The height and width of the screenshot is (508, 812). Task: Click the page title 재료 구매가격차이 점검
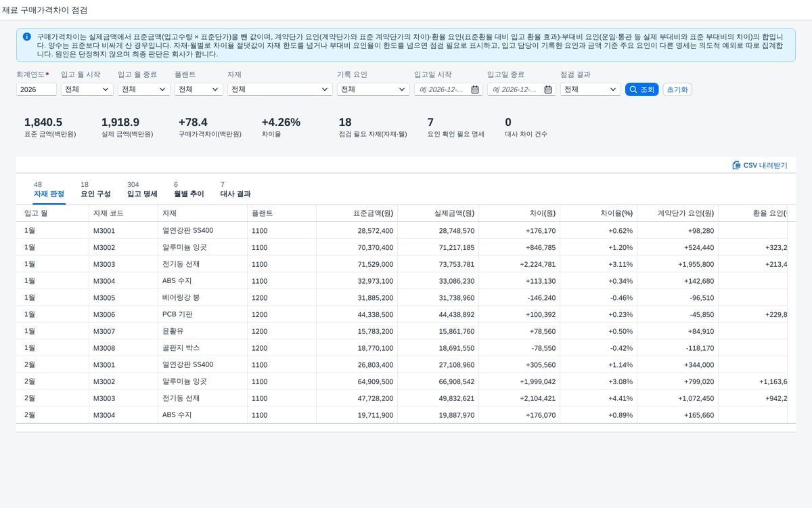(x=45, y=10)
